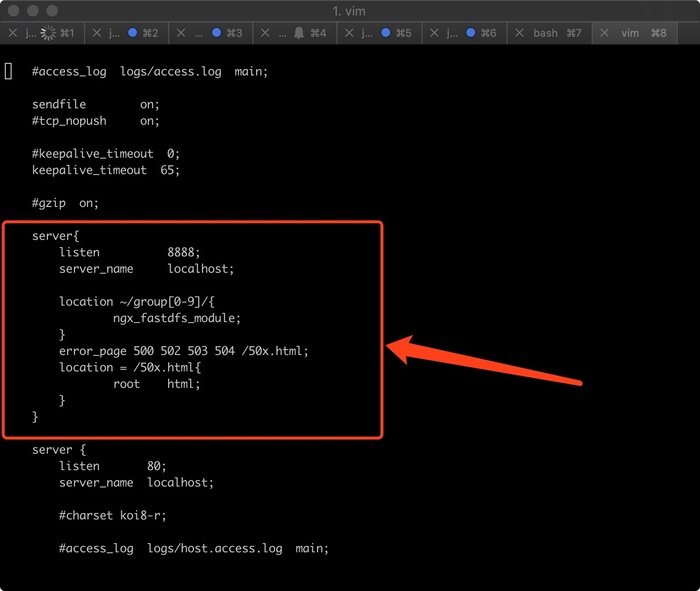Click 'location = /50x.html{' line
700x591 pixels.
click(x=130, y=368)
